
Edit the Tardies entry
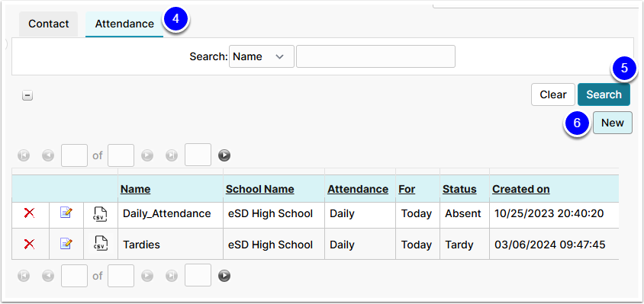pyautogui.click(x=66, y=244)
